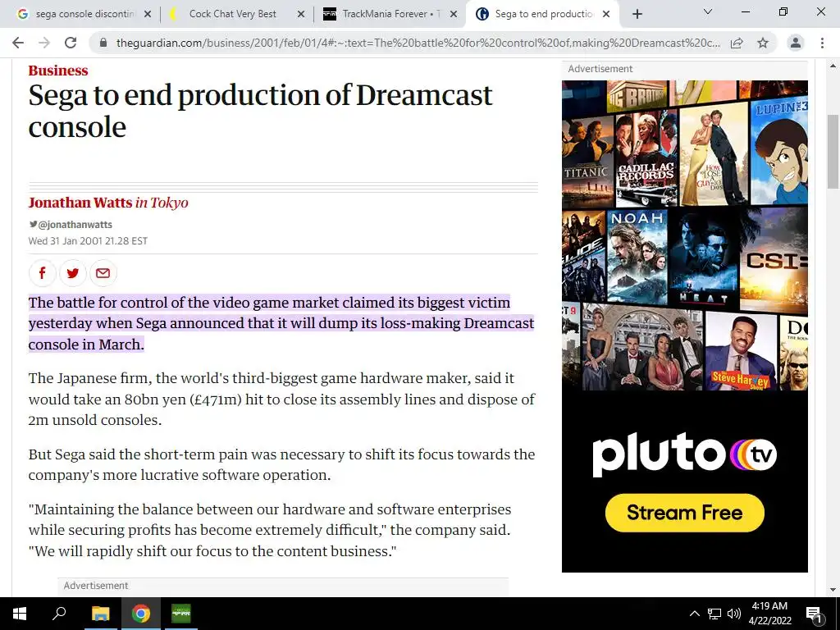Click the pluto tv logo in the ad
The height and width of the screenshot is (630, 840).
pyautogui.click(x=685, y=454)
